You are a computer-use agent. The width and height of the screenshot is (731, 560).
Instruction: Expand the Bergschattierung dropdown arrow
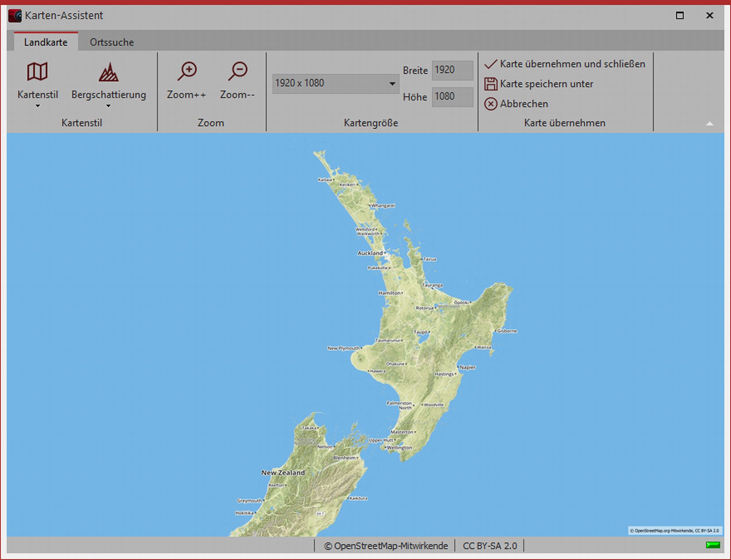tap(108, 106)
